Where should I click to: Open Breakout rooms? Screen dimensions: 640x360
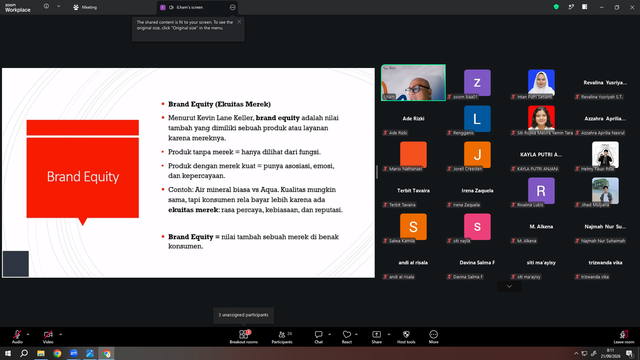[x=244, y=336]
